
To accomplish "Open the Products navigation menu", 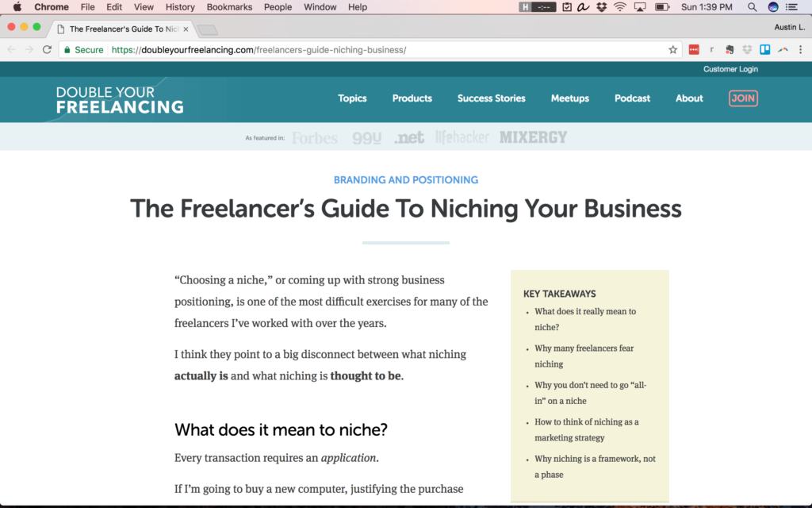I will click(412, 98).
